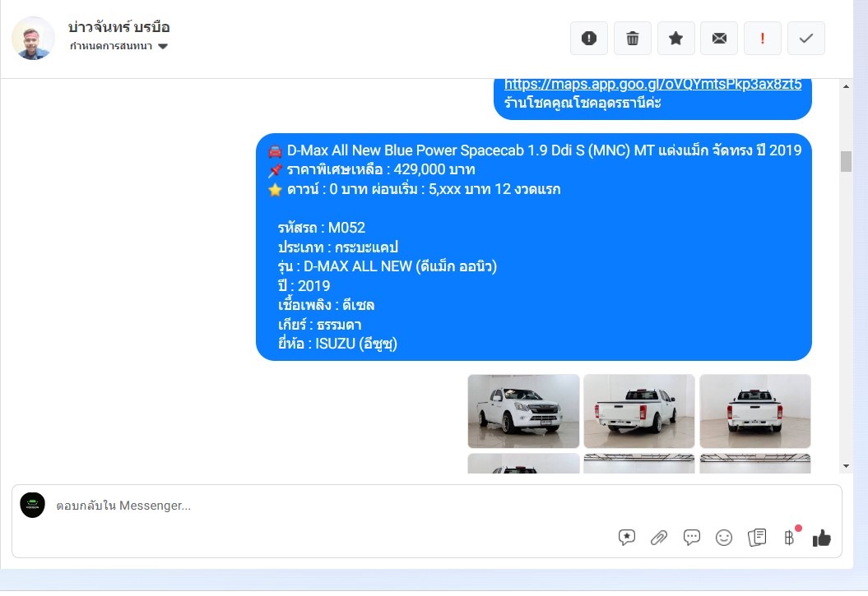
Task: Mark conversation done with the checkmark icon
Action: [806, 38]
